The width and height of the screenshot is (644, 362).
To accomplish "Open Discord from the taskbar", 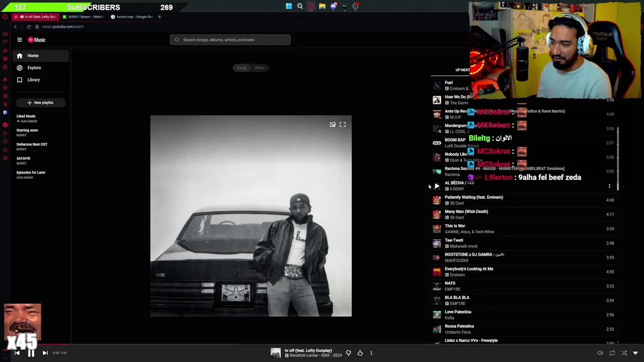I will (333, 7).
